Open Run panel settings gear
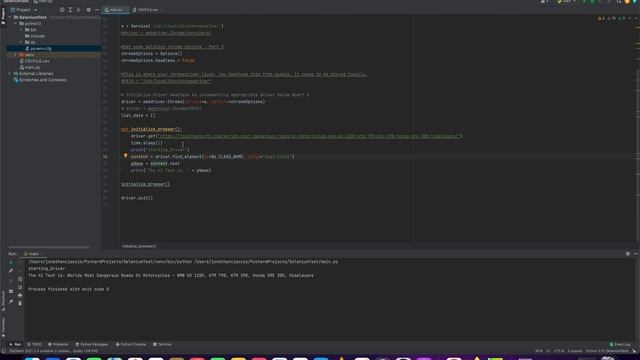 coord(628,254)
